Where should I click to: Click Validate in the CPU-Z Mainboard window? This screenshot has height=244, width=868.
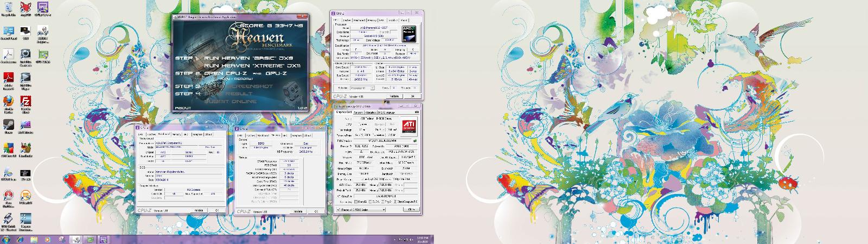click(x=199, y=210)
